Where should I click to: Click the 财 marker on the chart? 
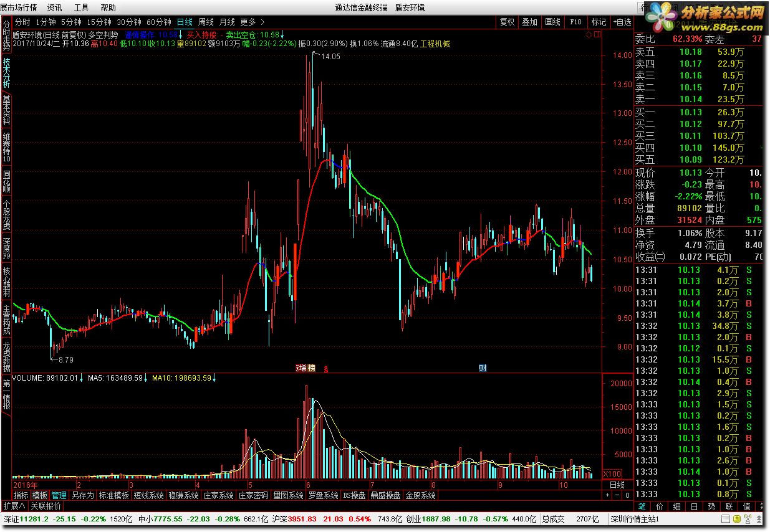483,368
